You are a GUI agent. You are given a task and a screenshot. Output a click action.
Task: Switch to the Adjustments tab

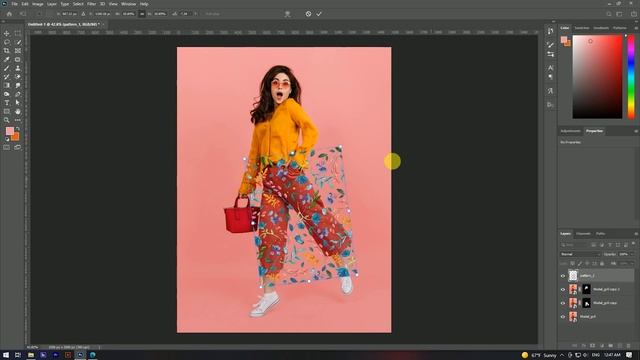tap(570, 131)
